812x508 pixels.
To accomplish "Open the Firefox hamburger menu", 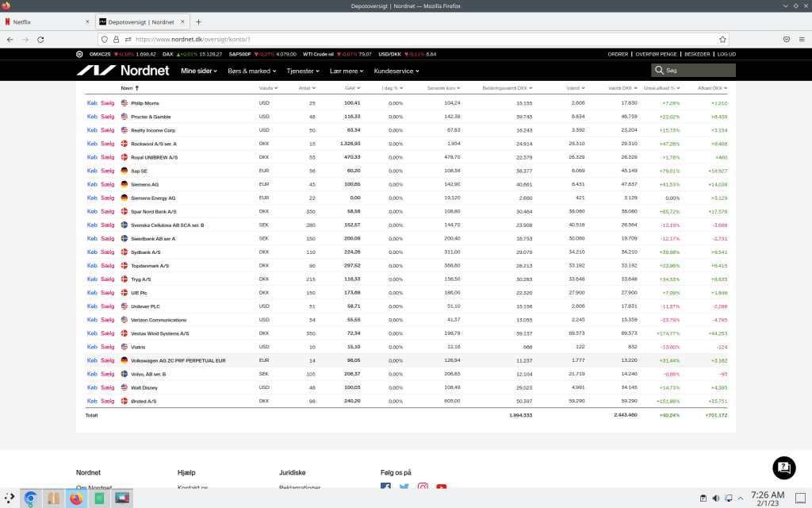I will [802, 39].
